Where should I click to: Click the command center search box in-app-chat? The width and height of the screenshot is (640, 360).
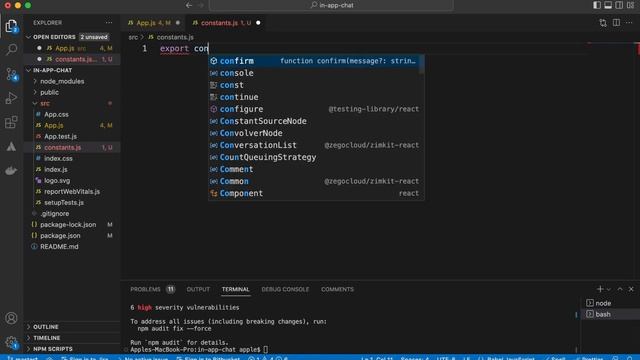[x=331, y=5]
